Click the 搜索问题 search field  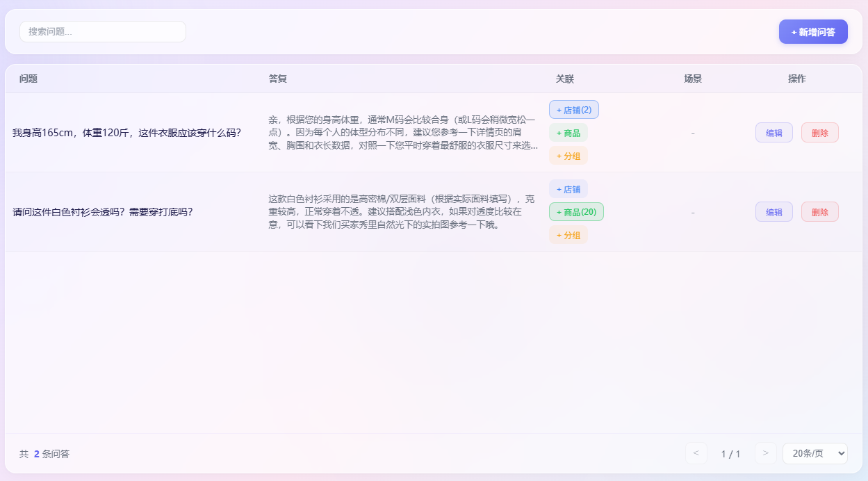[102, 31]
